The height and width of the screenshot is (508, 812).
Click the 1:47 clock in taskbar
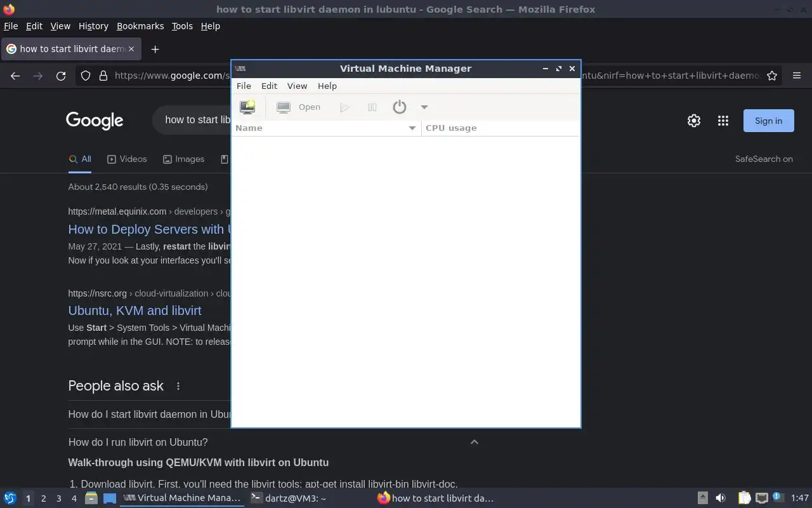coord(800,498)
